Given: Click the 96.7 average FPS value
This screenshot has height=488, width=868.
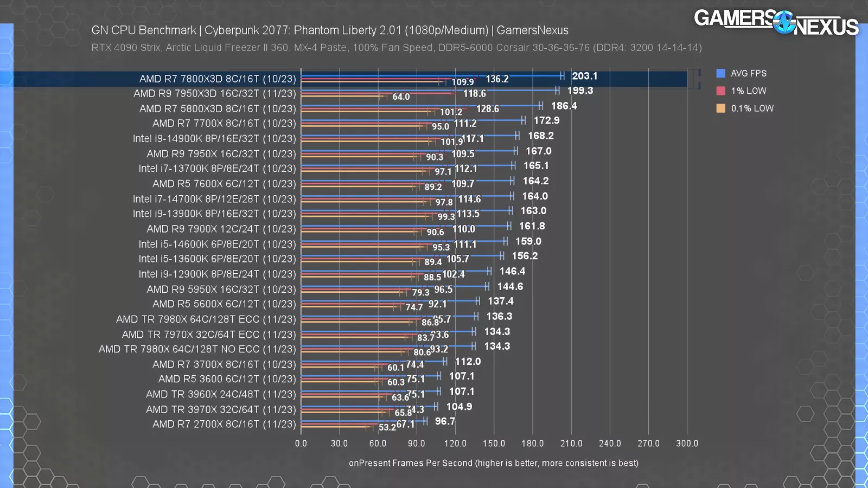Looking at the screenshot, I should 445,421.
